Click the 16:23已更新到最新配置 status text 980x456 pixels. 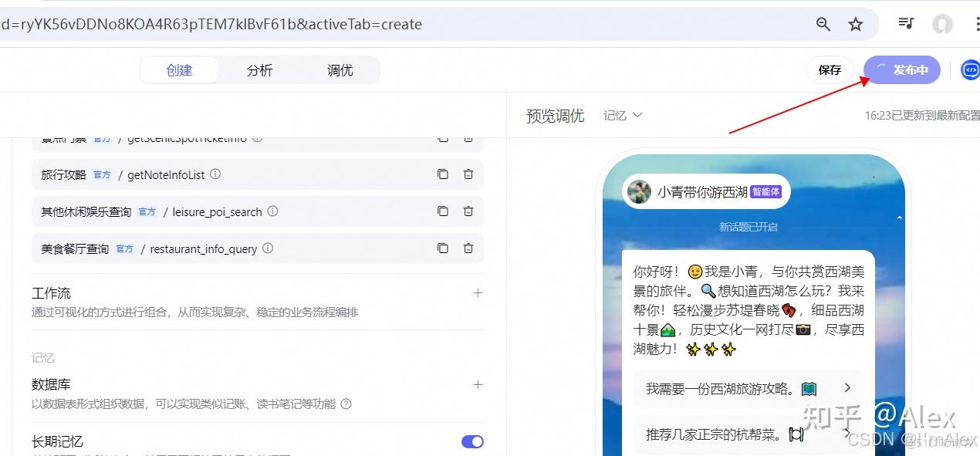(922, 116)
